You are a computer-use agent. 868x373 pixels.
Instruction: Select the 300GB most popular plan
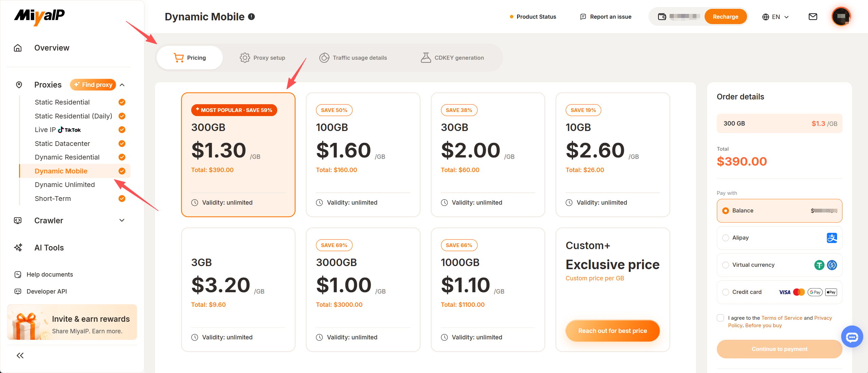pyautogui.click(x=238, y=155)
